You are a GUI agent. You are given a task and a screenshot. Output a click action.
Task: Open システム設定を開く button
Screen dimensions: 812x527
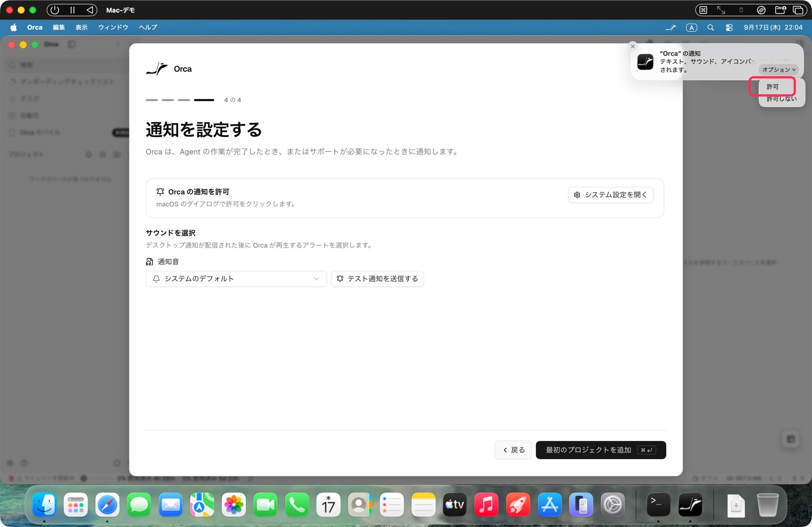610,195
